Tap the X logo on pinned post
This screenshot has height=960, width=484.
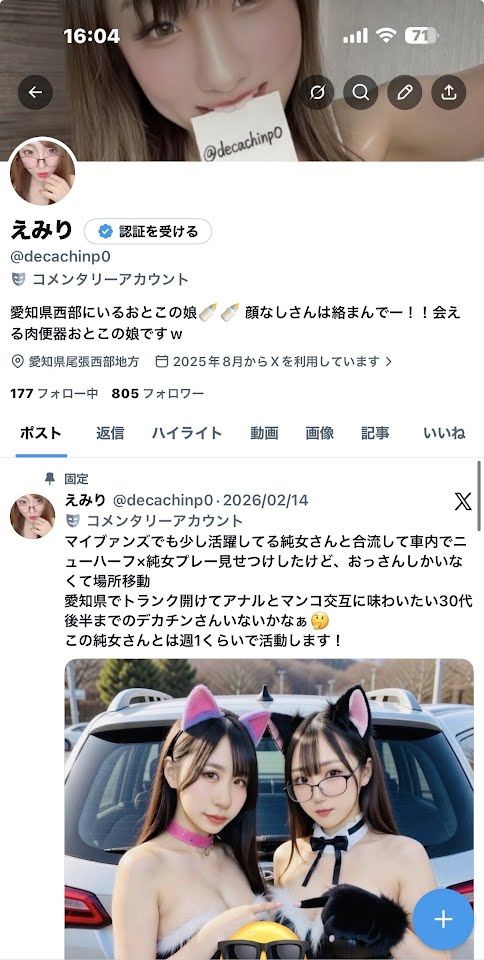coord(463,502)
